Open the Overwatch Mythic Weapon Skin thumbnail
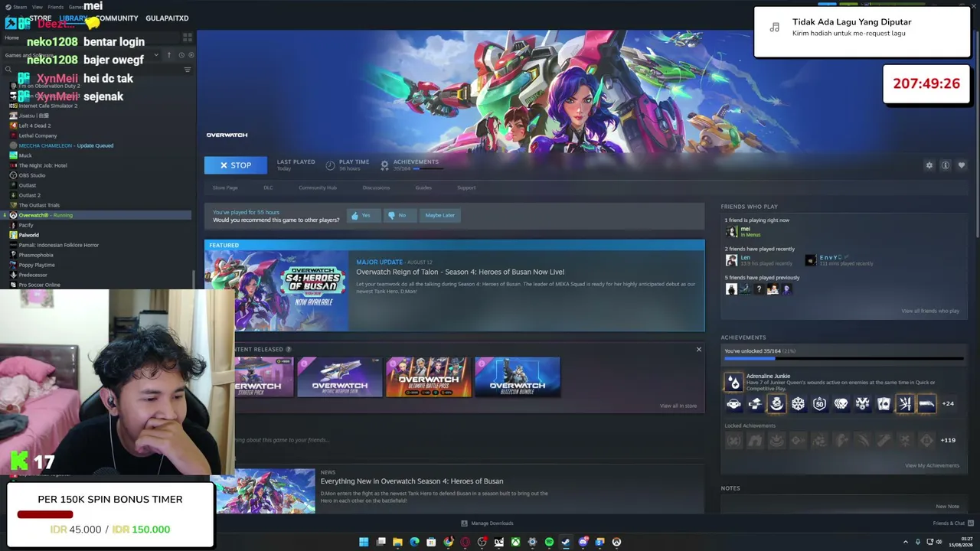 pos(339,377)
